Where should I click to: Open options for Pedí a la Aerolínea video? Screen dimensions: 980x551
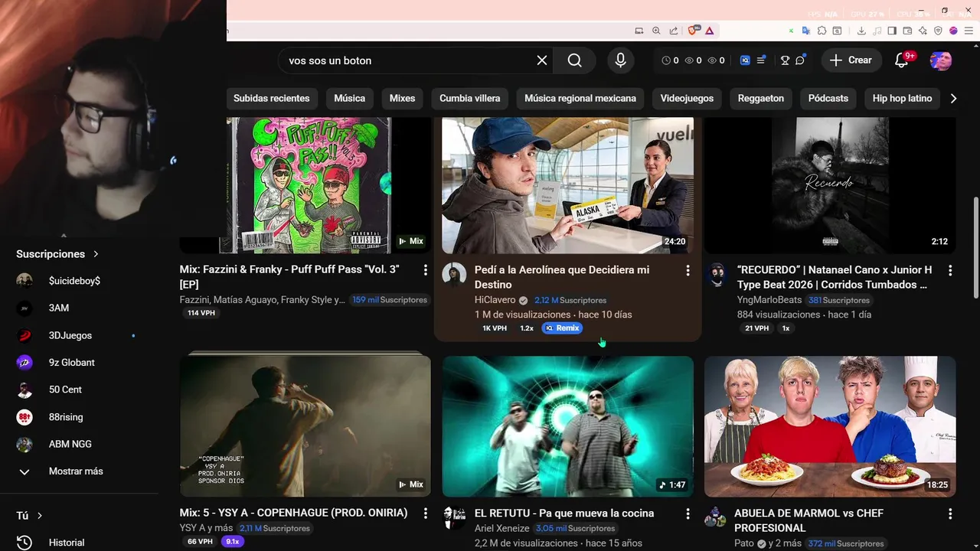tap(688, 270)
